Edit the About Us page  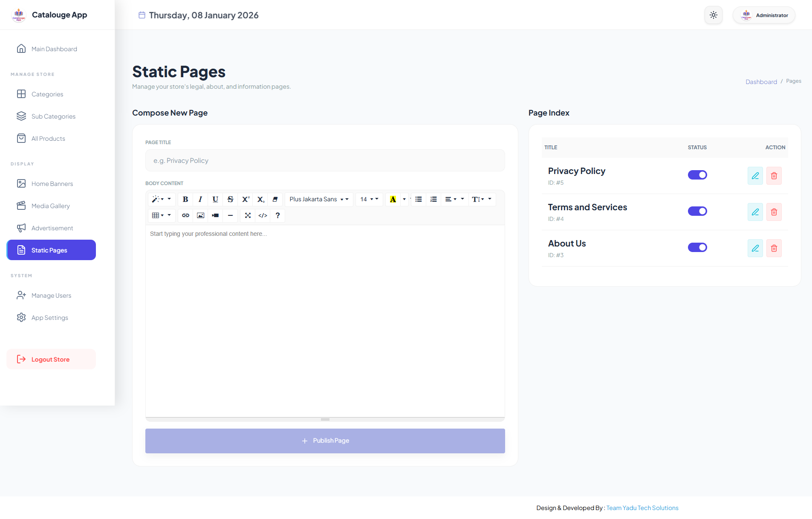755,248
